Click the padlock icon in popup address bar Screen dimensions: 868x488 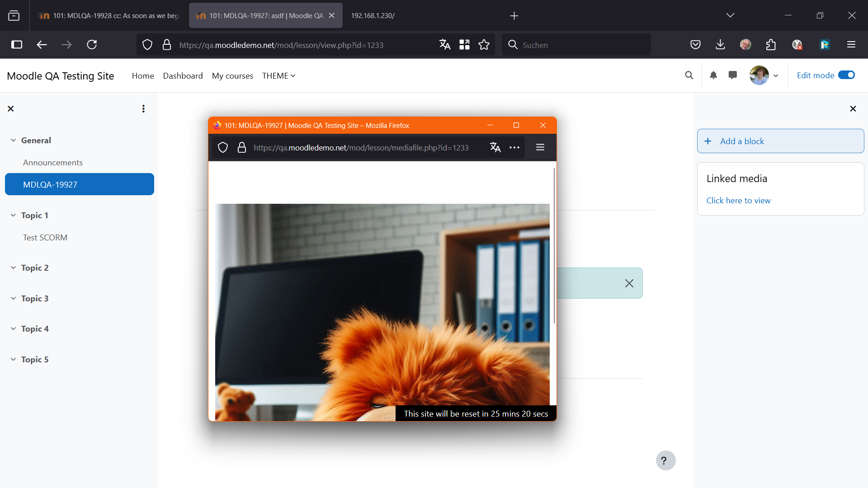pyautogui.click(x=242, y=148)
